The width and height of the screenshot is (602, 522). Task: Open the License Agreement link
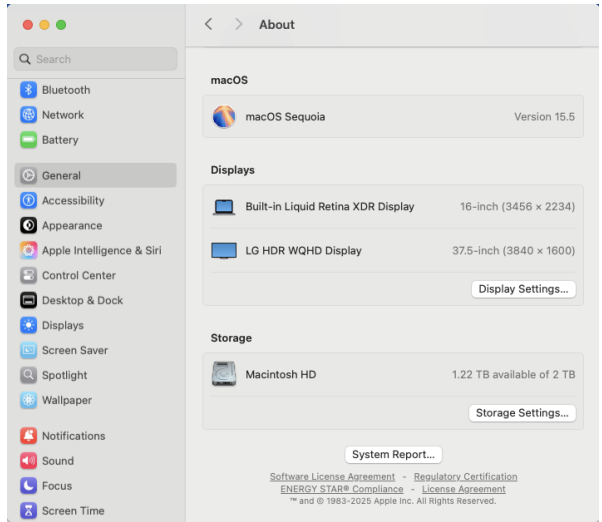pos(463,489)
